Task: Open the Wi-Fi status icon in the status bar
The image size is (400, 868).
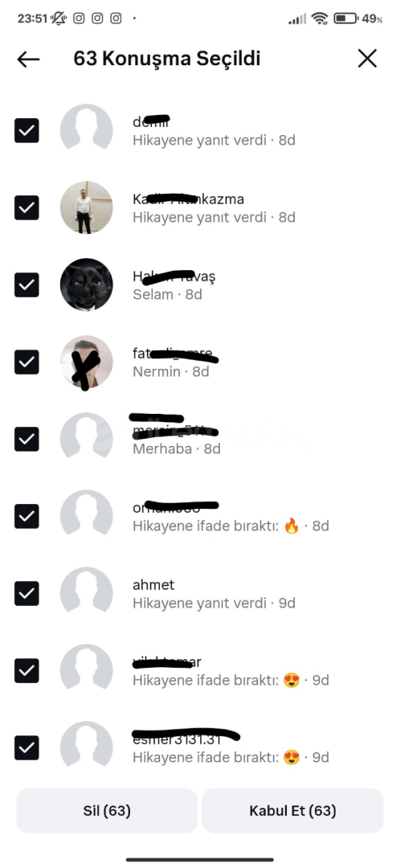Action: pyautogui.click(x=319, y=18)
